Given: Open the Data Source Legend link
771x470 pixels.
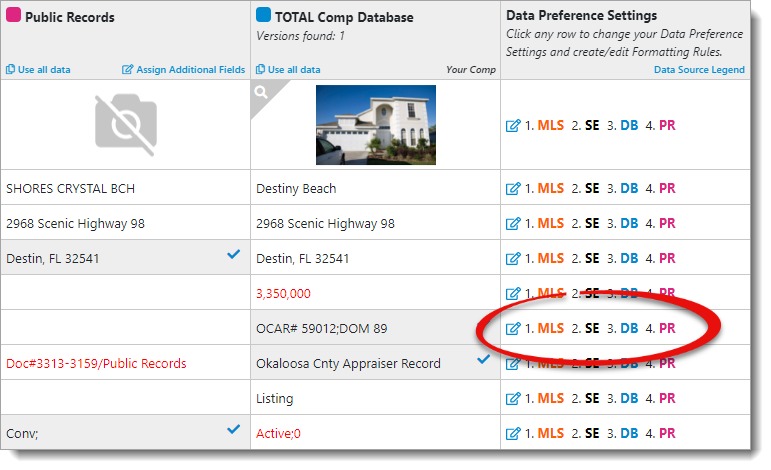Looking at the screenshot, I should [699, 70].
